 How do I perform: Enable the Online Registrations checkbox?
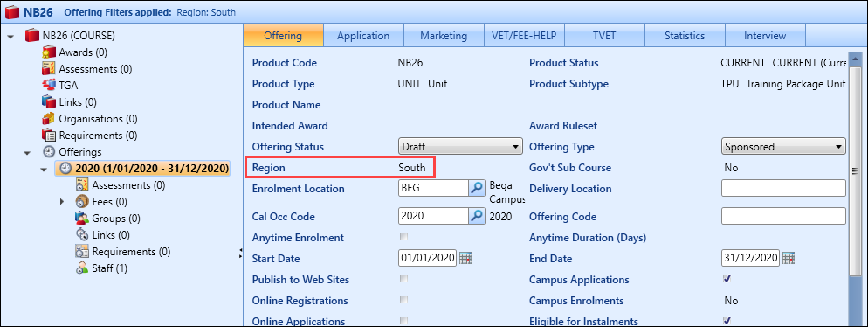click(404, 300)
